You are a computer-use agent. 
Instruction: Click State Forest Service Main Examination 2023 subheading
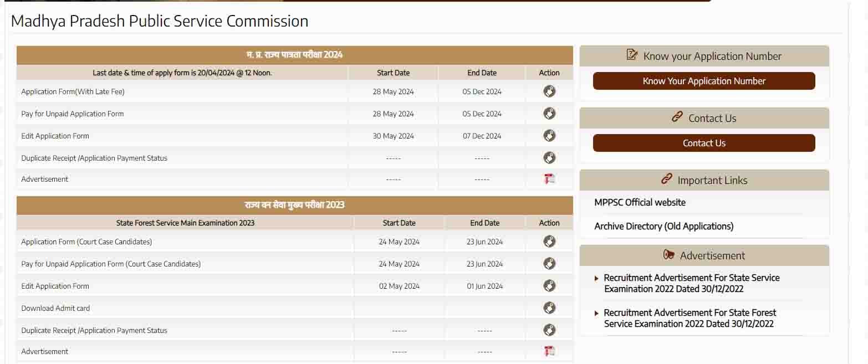pos(185,223)
